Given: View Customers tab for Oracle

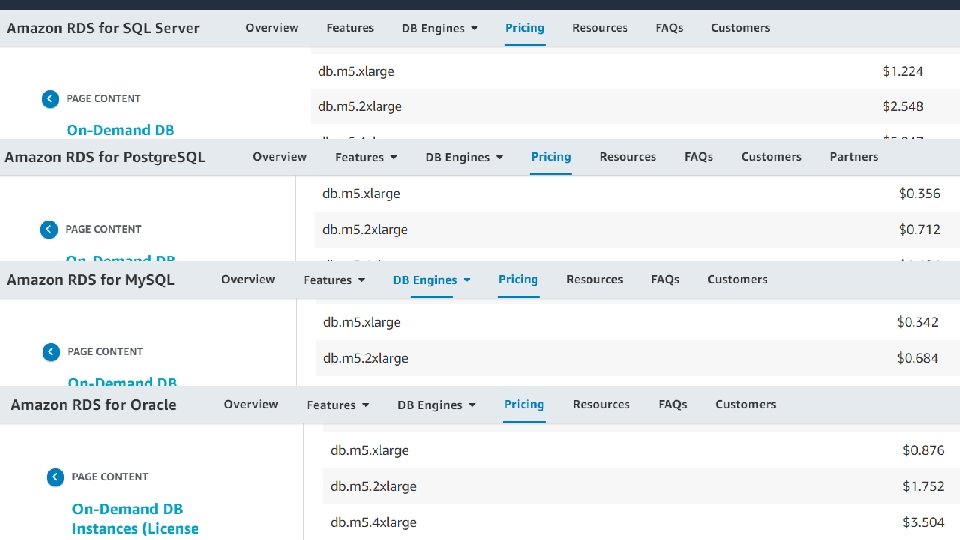Looking at the screenshot, I should pyautogui.click(x=746, y=405).
